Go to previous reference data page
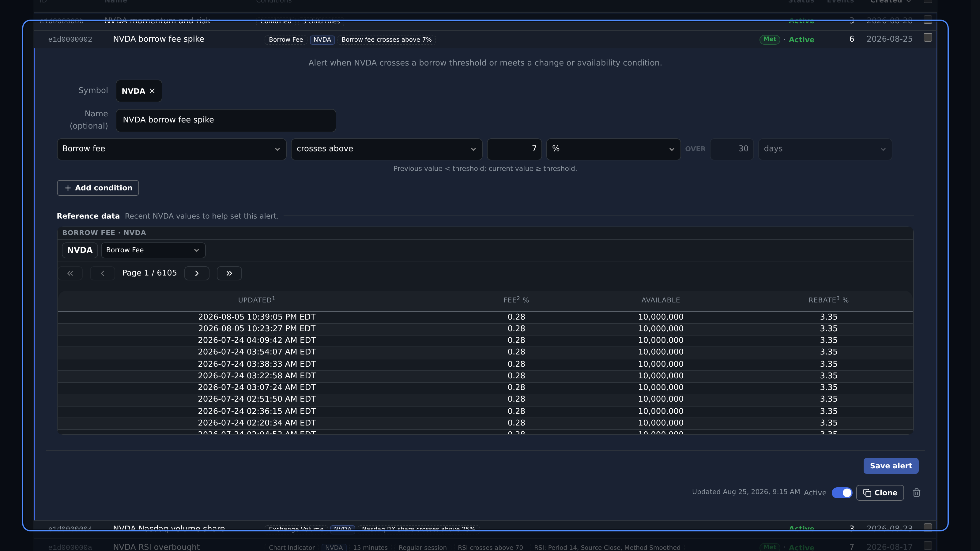980x551 pixels. [x=102, y=273]
